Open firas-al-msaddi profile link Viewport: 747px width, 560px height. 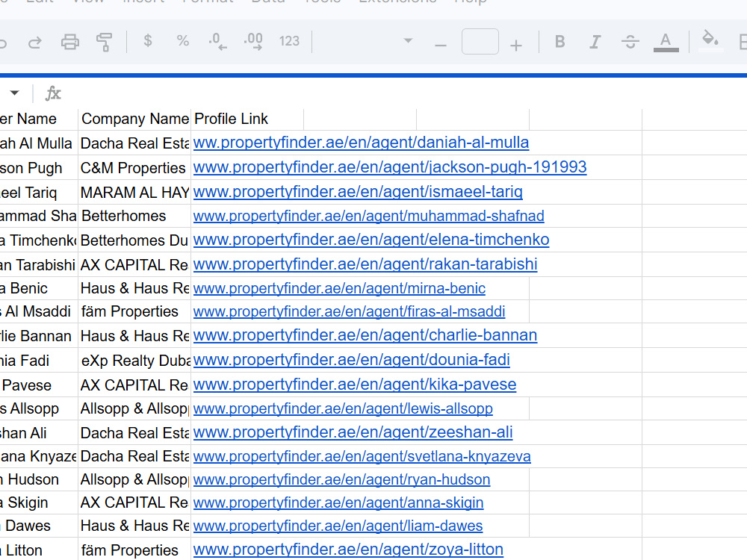(349, 311)
